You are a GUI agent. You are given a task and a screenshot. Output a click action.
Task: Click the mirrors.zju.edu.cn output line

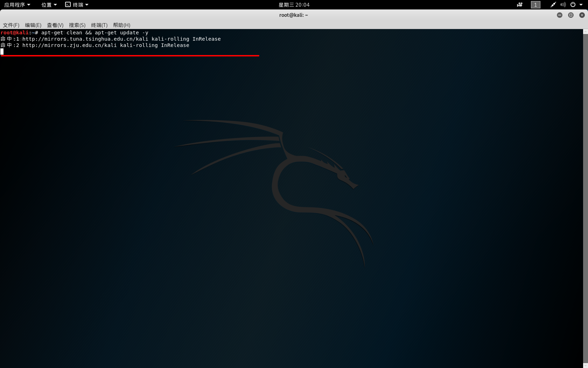[95, 45]
